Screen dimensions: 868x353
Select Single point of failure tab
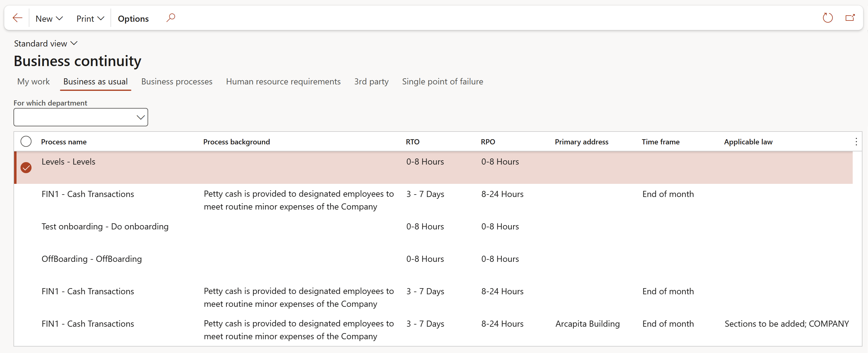(x=442, y=81)
